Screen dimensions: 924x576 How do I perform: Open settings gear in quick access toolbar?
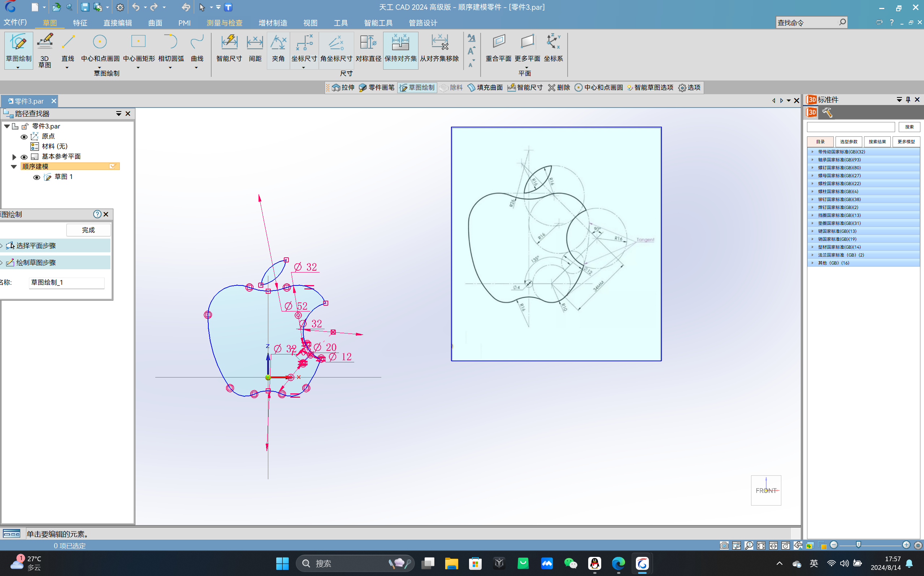120,7
